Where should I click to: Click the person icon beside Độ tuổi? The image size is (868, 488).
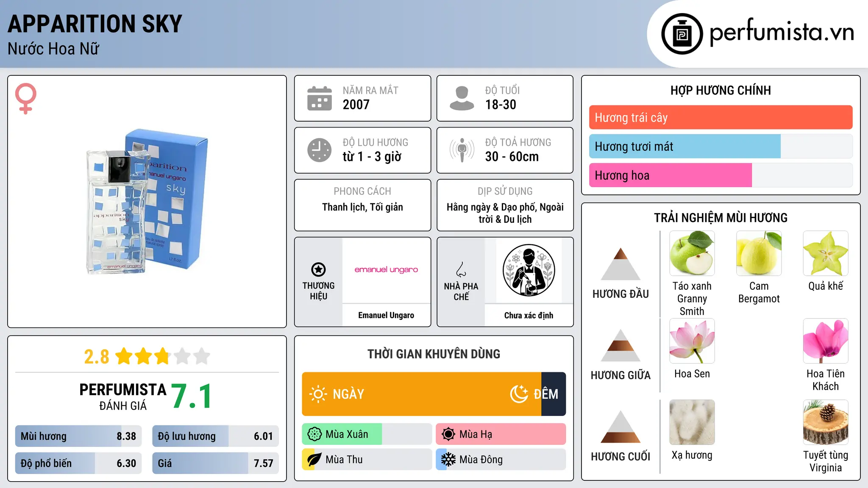(x=462, y=98)
